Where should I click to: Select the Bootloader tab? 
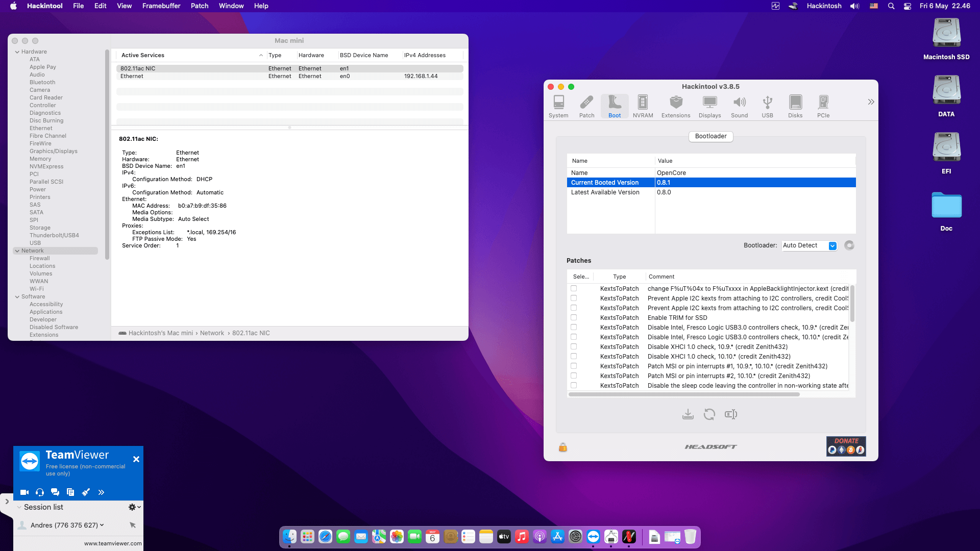(x=710, y=136)
